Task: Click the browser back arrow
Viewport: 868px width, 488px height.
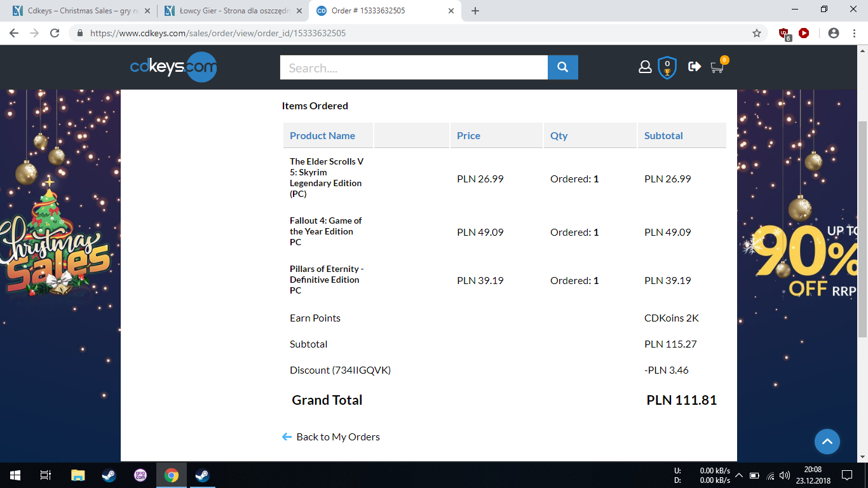Action: pyautogui.click(x=15, y=33)
